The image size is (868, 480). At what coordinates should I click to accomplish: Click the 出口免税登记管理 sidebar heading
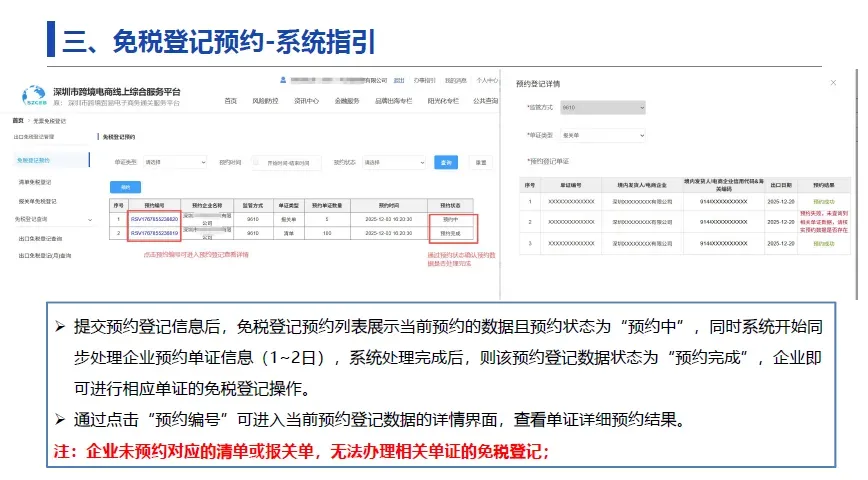[34, 137]
